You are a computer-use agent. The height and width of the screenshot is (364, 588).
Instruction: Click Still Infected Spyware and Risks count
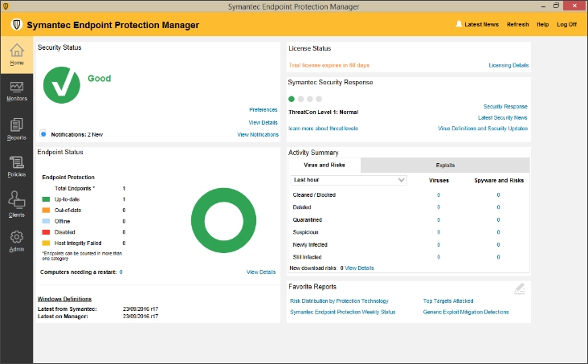click(498, 257)
